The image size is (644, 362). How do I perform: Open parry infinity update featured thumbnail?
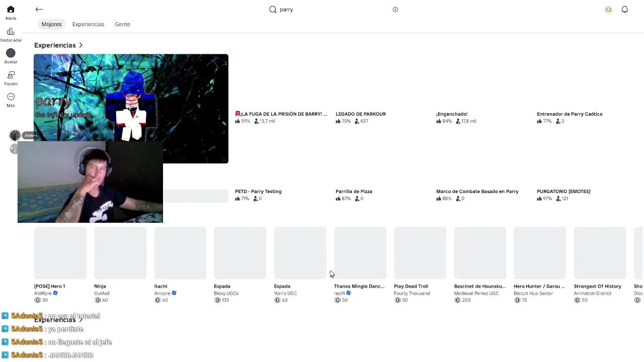[131, 109]
